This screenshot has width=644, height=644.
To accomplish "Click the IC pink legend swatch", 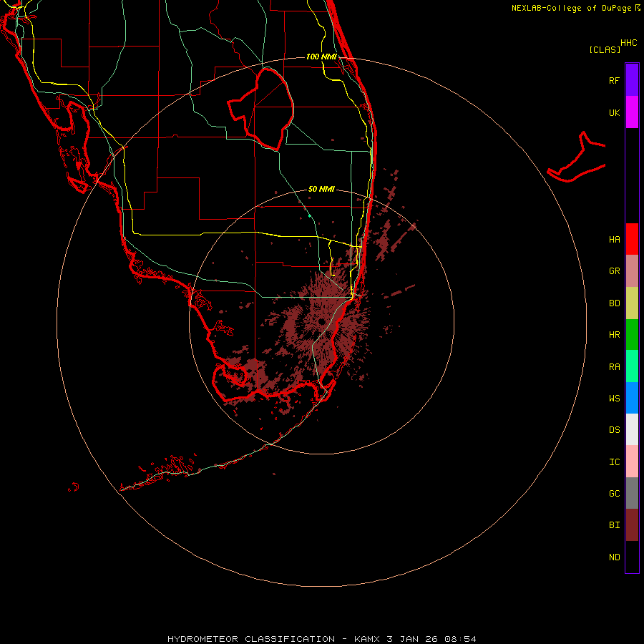I will 632,462.
